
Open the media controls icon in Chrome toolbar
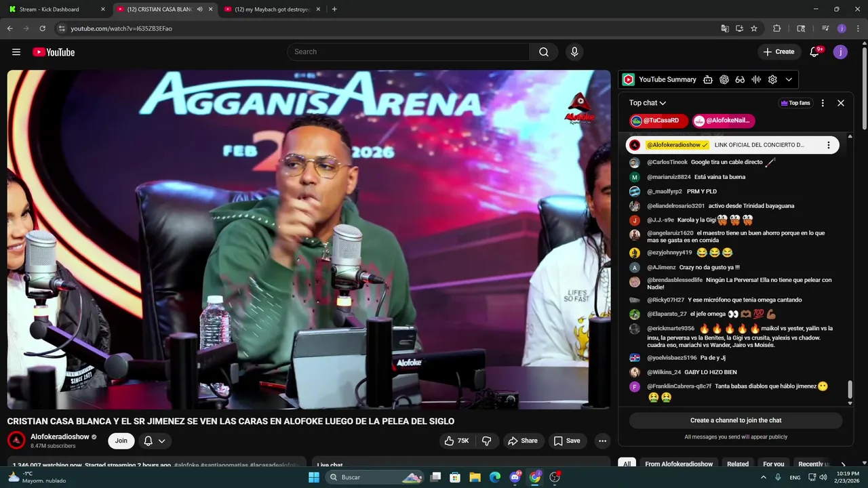click(x=825, y=28)
